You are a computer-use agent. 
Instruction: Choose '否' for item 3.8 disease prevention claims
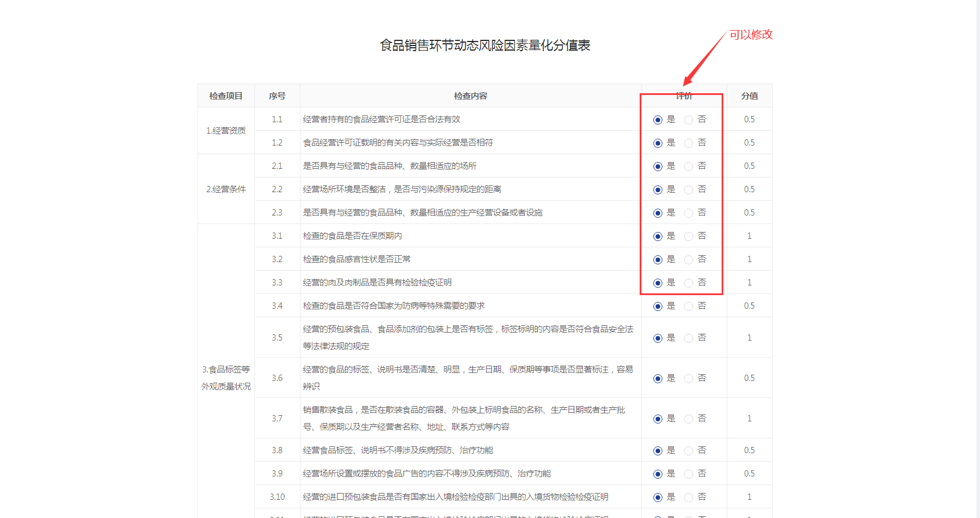[x=689, y=451]
